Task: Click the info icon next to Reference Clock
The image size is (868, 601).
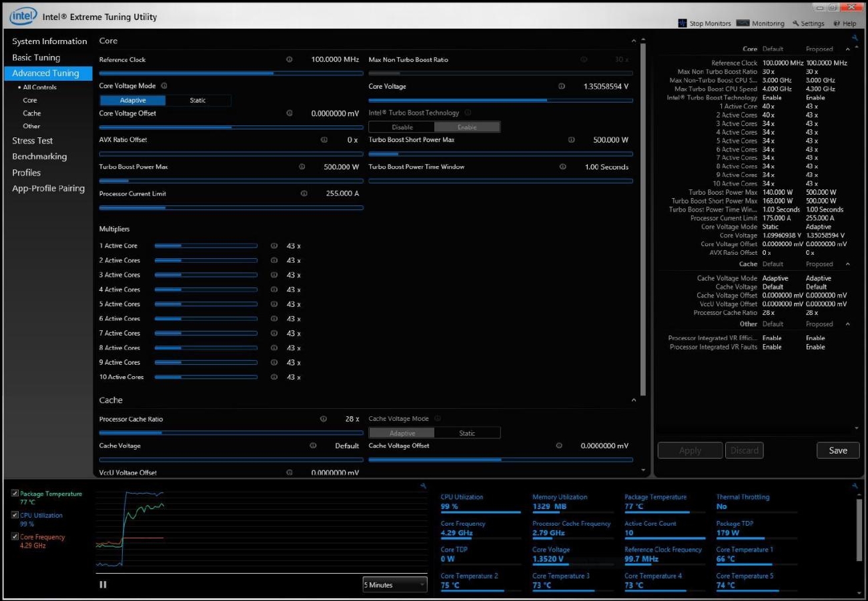Action: click(x=290, y=59)
